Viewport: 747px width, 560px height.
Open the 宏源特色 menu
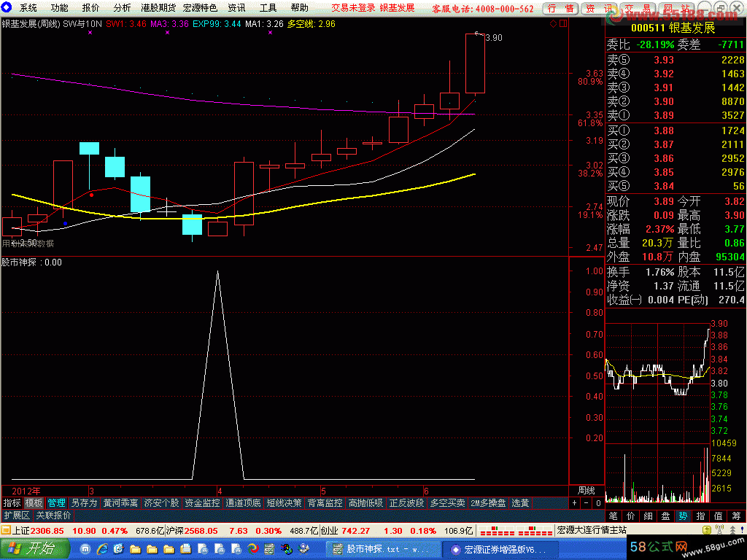[x=200, y=8]
